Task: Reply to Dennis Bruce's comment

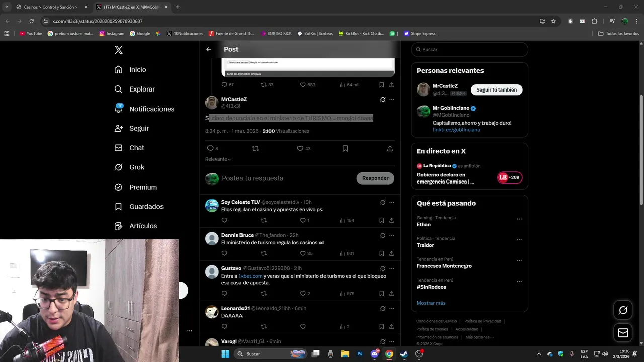Action: 224,253
